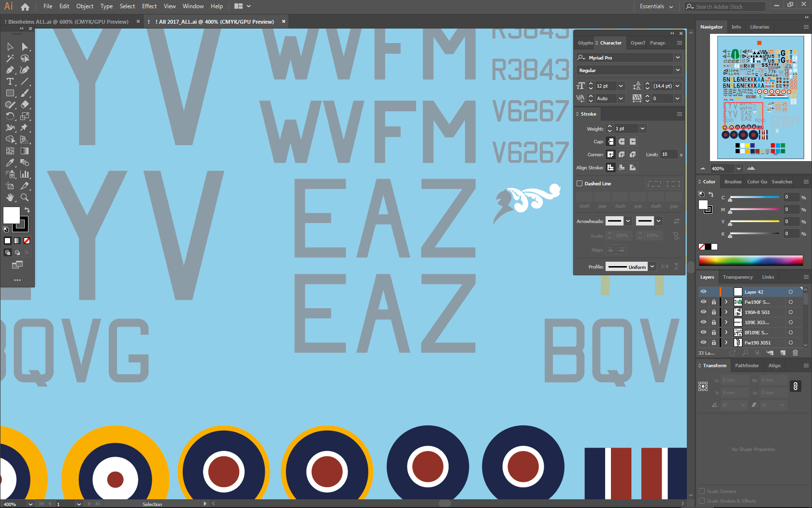Switch to the Pathfinder tab
812x508 pixels.
pos(747,366)
